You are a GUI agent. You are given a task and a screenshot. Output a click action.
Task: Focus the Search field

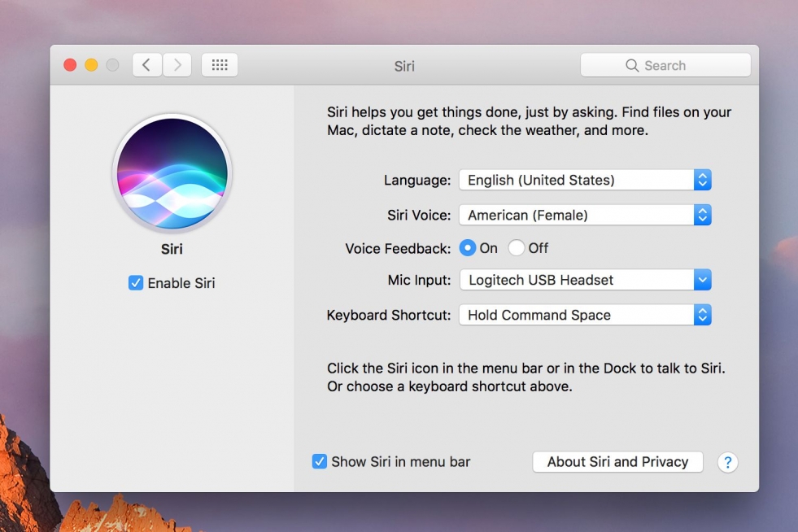665,66
